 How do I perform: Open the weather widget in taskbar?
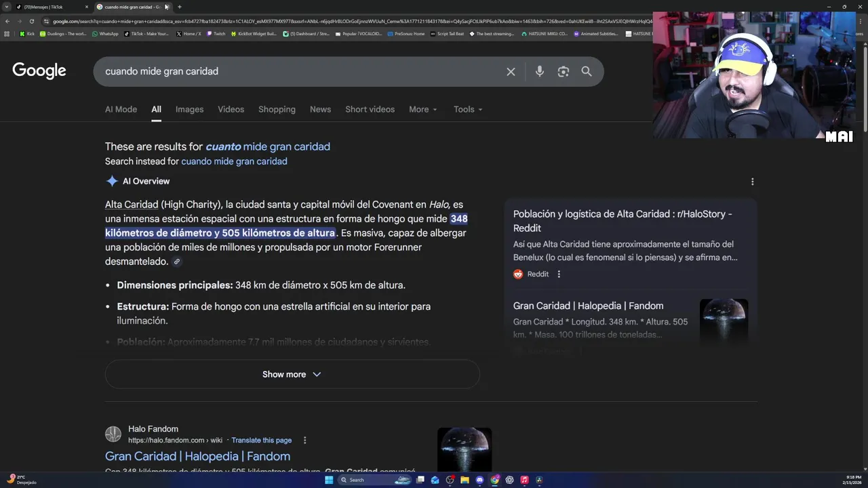tap(22, 480)
